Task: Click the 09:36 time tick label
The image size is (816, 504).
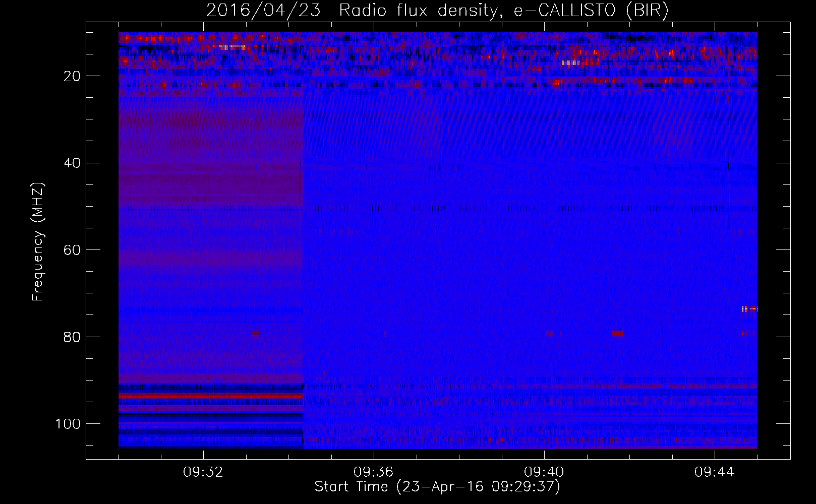Action: click(x=374, y=472)
